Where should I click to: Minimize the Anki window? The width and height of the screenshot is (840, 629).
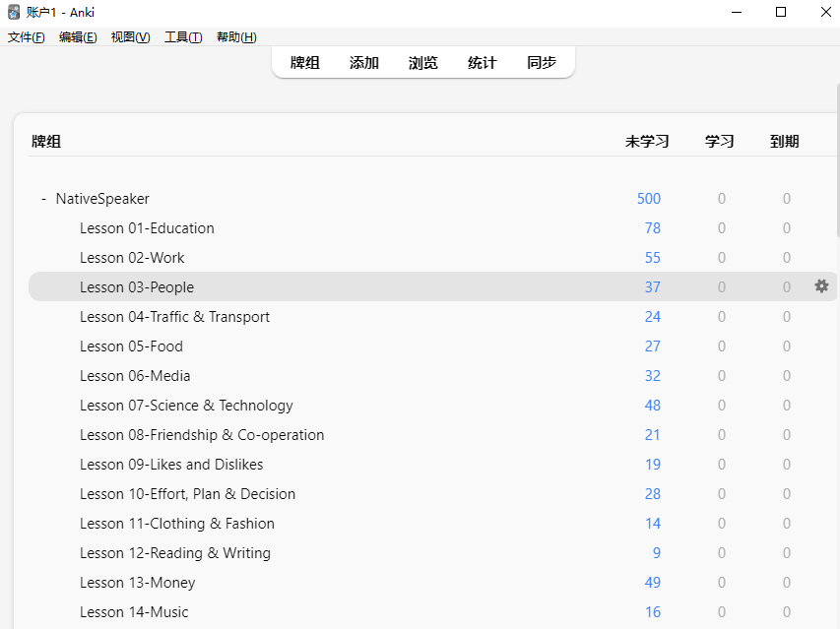737,12
